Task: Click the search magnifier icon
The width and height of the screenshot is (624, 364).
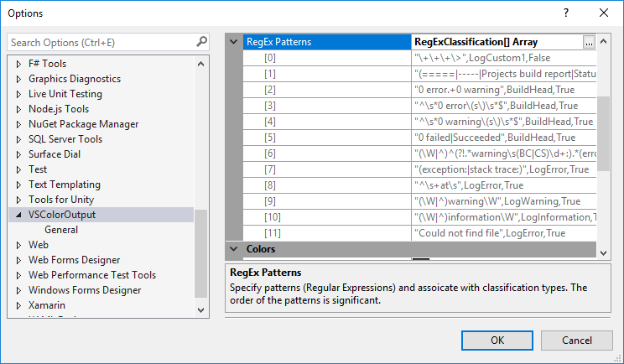Action: click(x=201, y=41)
